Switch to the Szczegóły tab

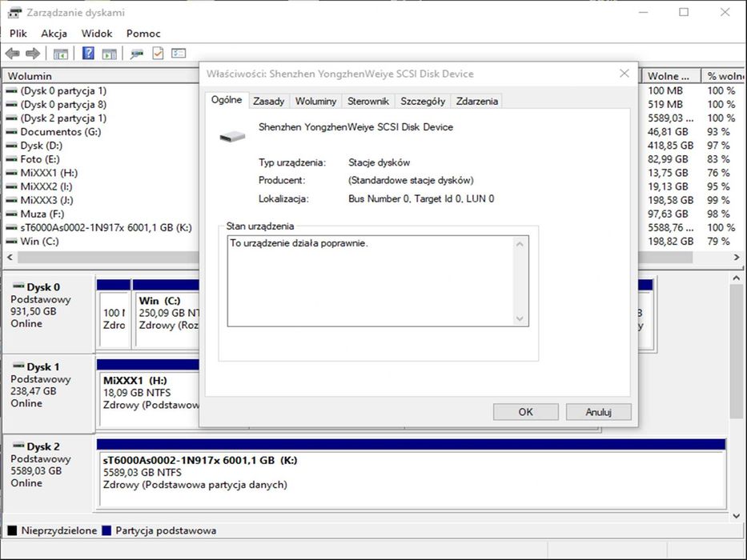click(423, 101)
